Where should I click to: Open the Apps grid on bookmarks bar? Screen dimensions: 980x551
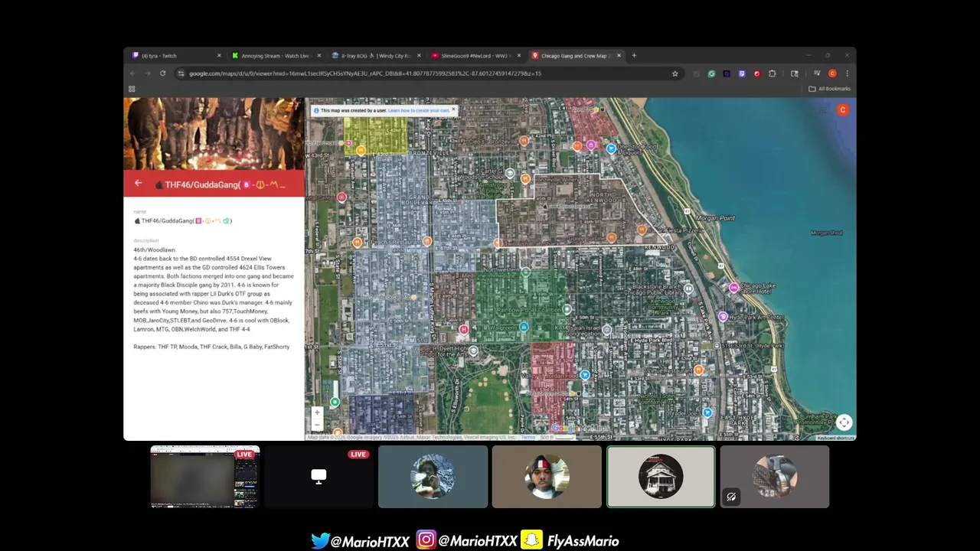coord(132,89)
